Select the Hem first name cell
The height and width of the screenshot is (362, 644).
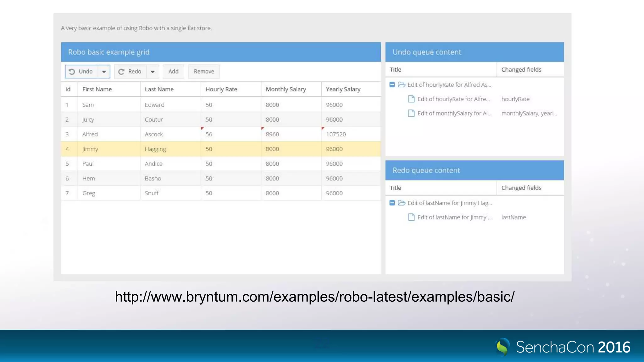click(x=109, y=178)
